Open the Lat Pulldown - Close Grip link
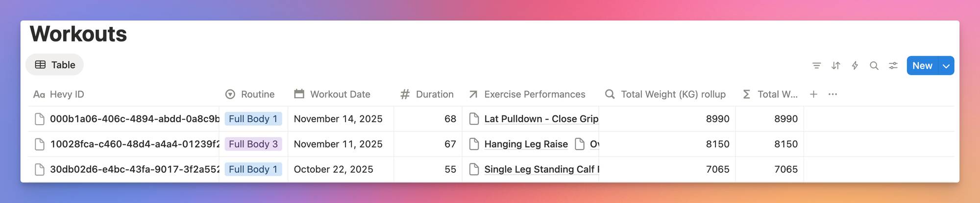The height and width of the screenshot is (203, 980). [541, 119]
